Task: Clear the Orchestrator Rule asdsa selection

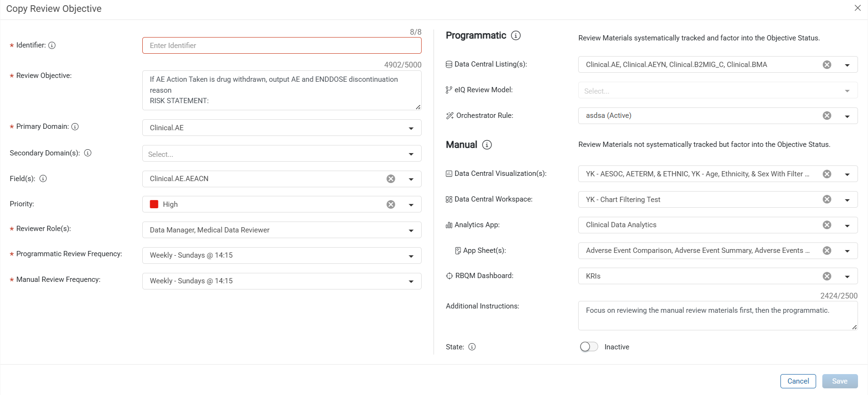Action: point(827,116)
